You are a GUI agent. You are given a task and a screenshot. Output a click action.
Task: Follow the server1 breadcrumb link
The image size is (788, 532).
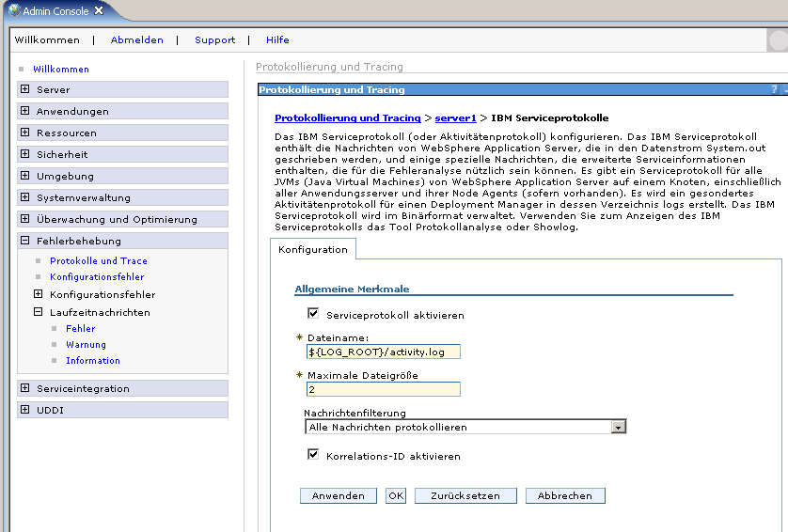click(x=455, y=118)
